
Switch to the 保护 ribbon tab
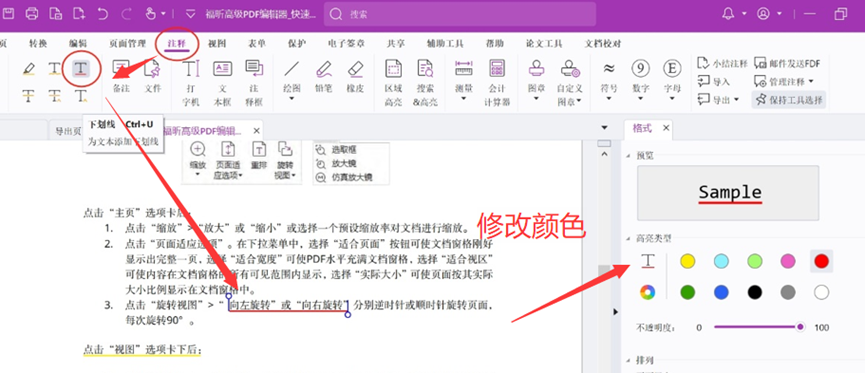pos(297,44)
